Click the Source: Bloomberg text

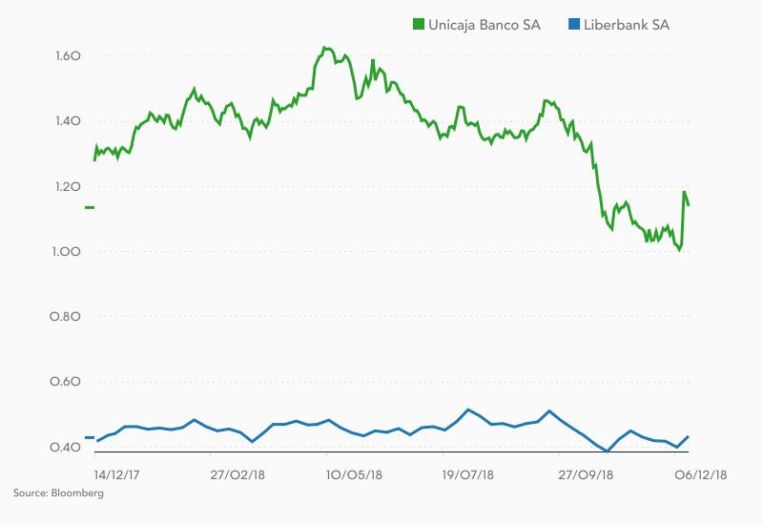click(x=59, y=493)
